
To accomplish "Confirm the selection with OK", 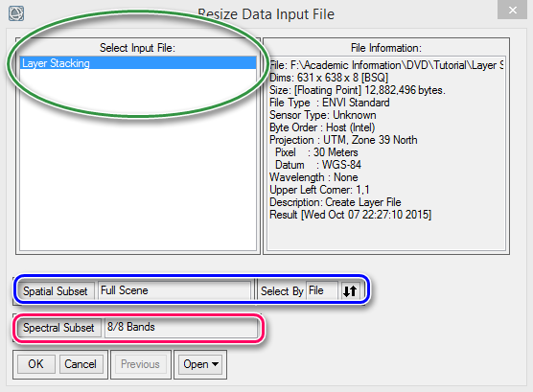I will (36, 364).
